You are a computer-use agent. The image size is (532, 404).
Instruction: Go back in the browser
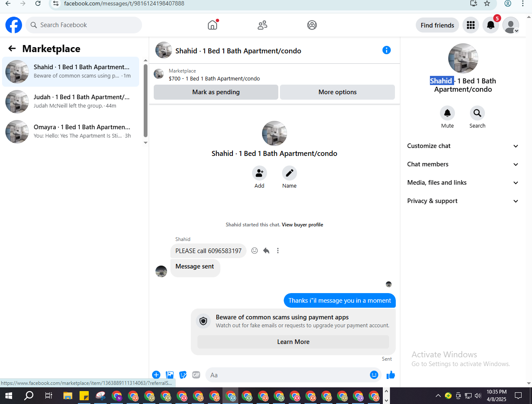pyautogui.click(x=8, y=3)
